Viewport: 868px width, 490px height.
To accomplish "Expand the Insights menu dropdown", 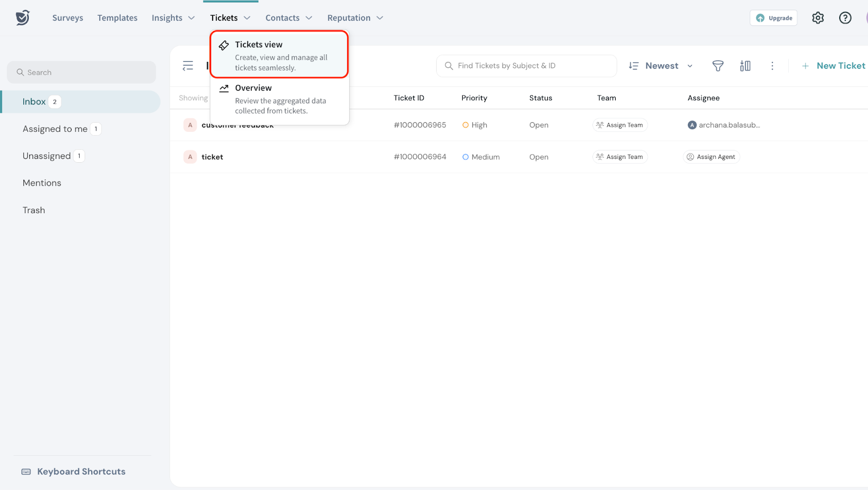I will coord(173,18).
